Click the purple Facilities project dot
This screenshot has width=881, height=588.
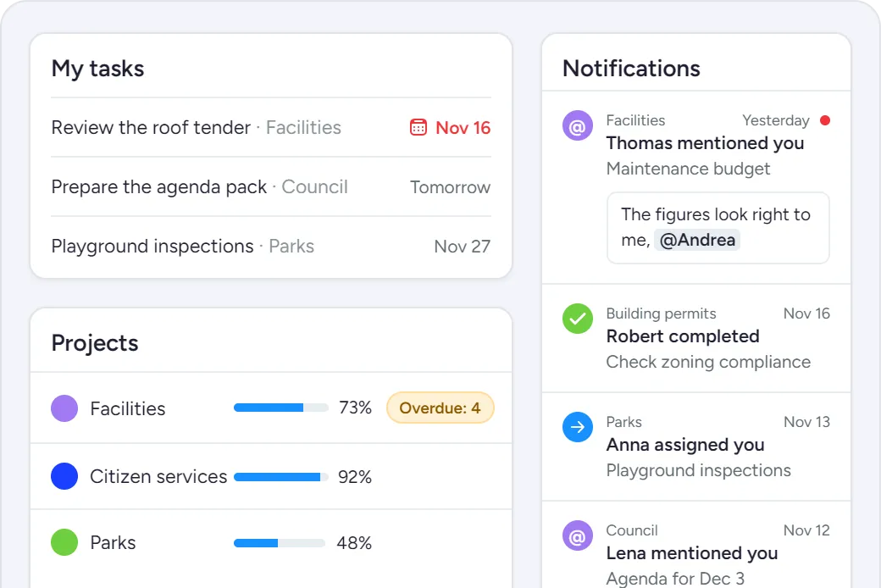pyautogui.click(x=64, y=408)
